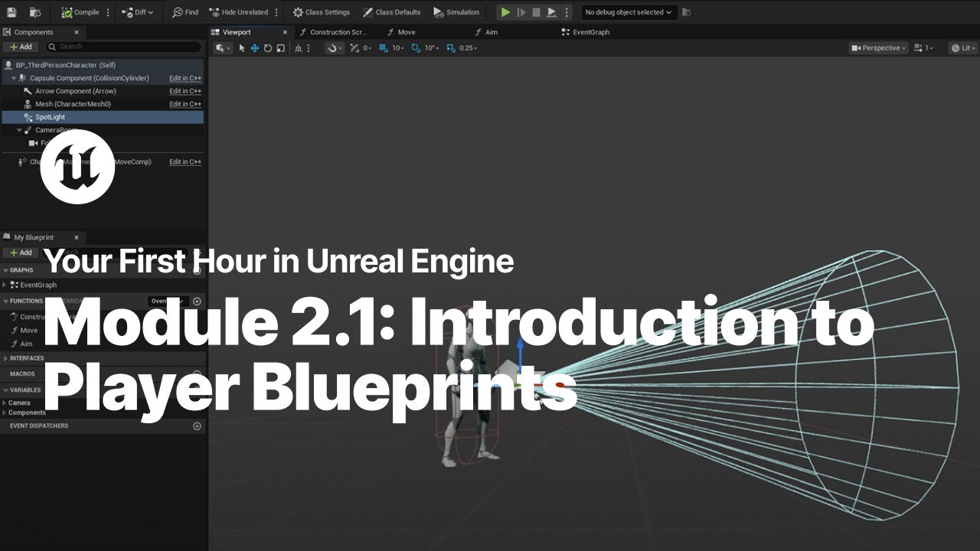Open Hide Unrelated options dots
The width and height of the screenshot is (980, 551).
277,12
